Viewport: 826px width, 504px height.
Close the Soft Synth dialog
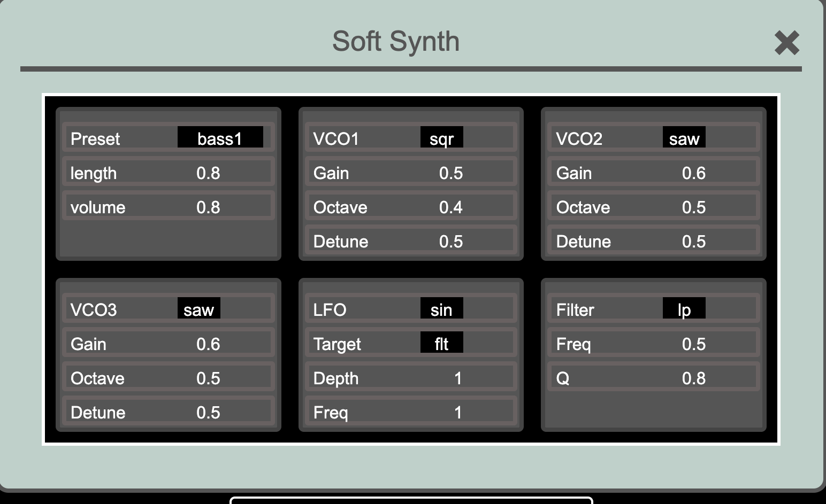786,43
